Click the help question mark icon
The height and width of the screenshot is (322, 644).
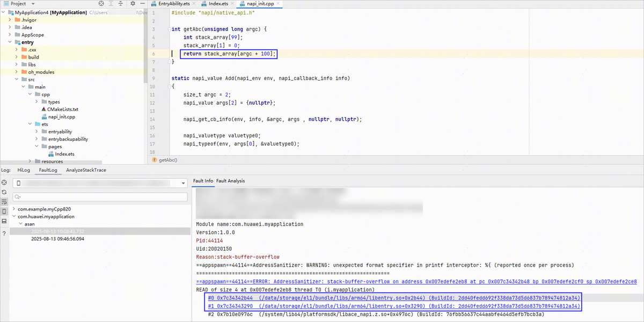(x=4, y=233)
